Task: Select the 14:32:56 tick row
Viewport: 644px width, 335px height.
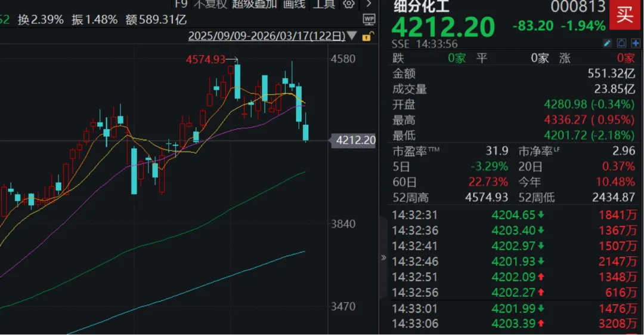Action: point(514,293)
